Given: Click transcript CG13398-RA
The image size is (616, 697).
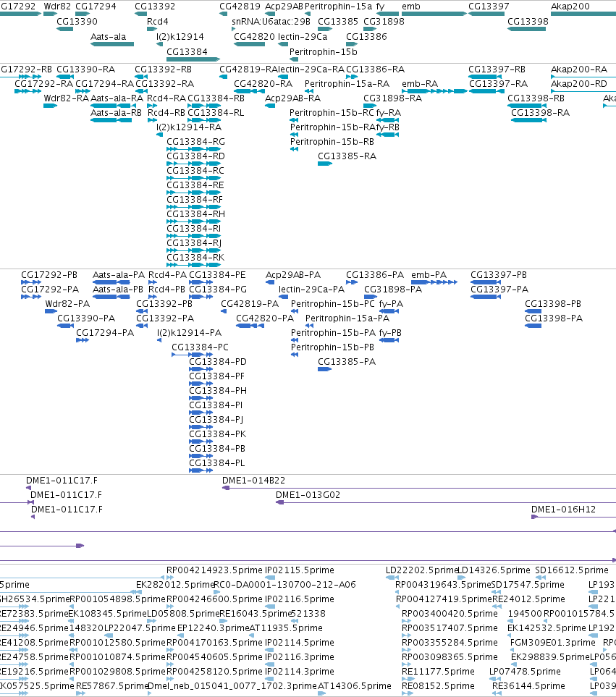Looking at the screenshot, I should pyautogui.click(x=541, y=112).
